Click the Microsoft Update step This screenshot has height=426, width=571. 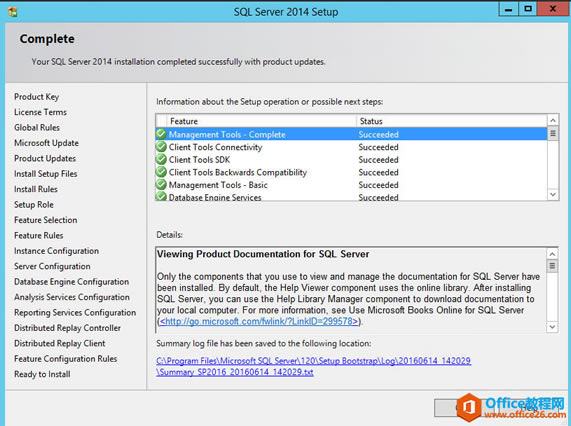point(46,143)
